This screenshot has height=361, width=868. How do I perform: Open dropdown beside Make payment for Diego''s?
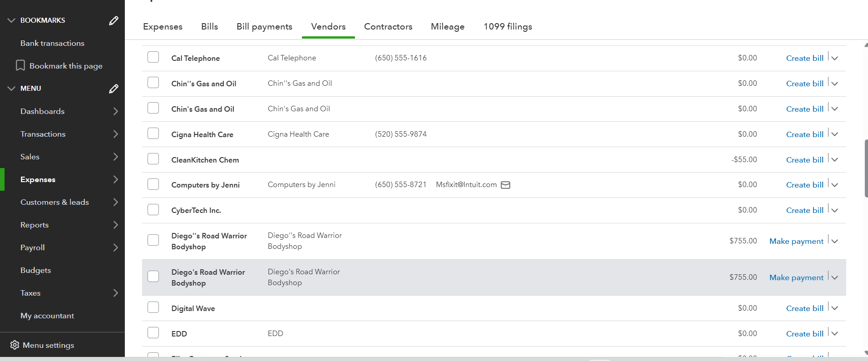pos(834,241)
